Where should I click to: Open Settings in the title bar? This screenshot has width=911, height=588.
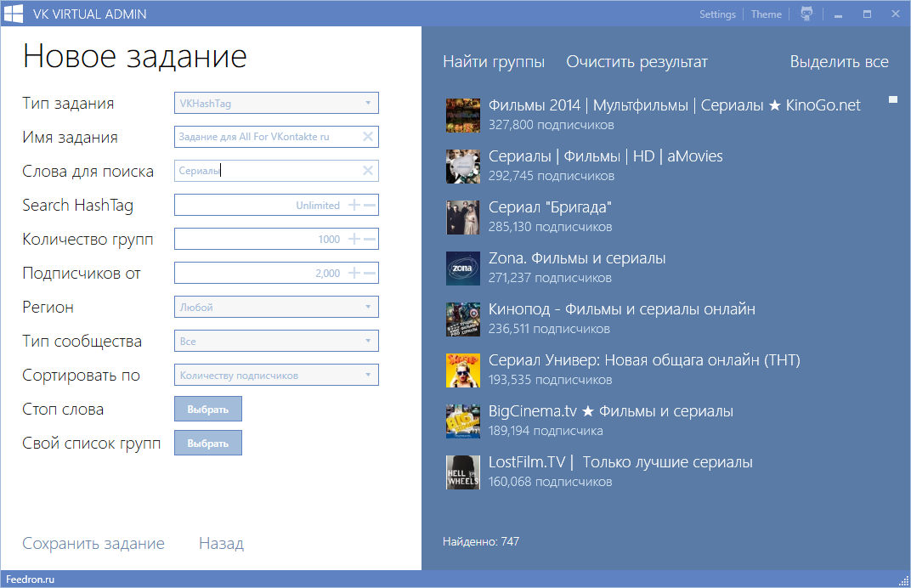[x=717, y=14]
